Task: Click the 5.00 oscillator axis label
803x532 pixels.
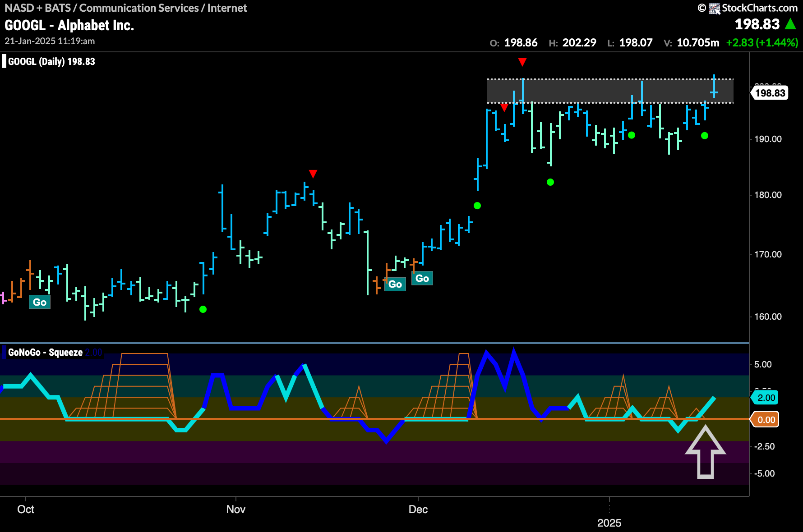Action: click(763, 364)
